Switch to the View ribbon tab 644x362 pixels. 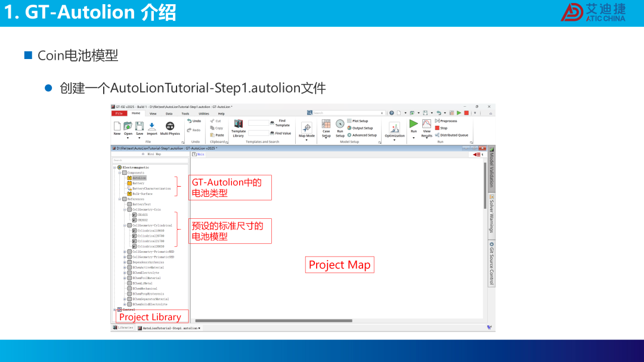[x=153, y=114]
